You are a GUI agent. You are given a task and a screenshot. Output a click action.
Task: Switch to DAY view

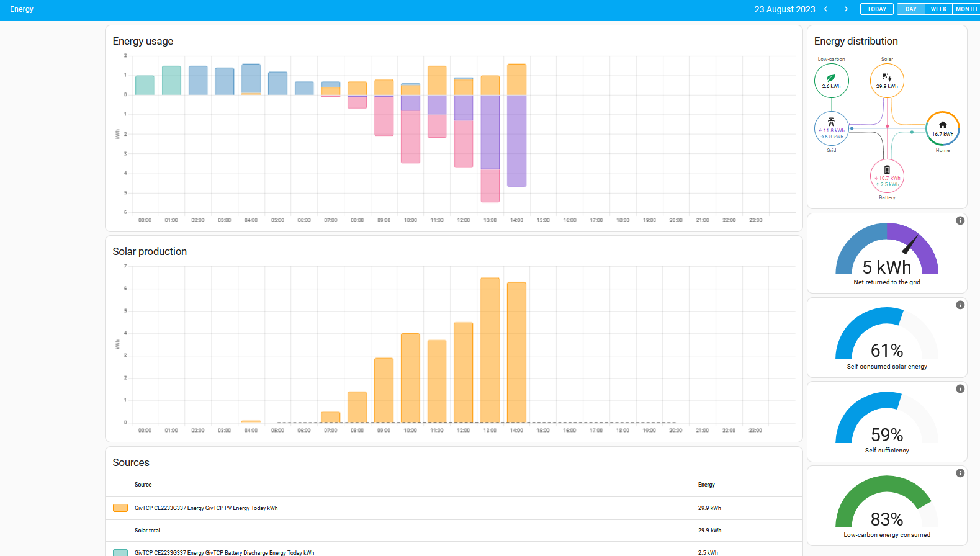[910, 9]
